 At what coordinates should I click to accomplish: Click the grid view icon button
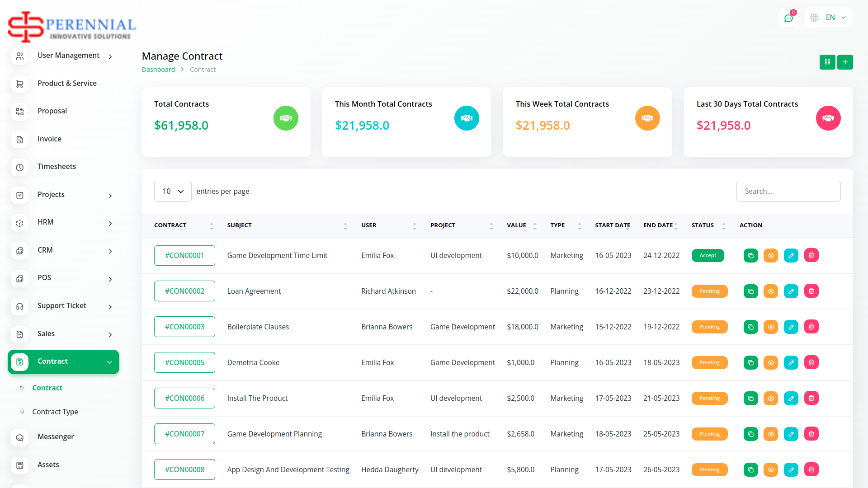(x=827, y=62)
